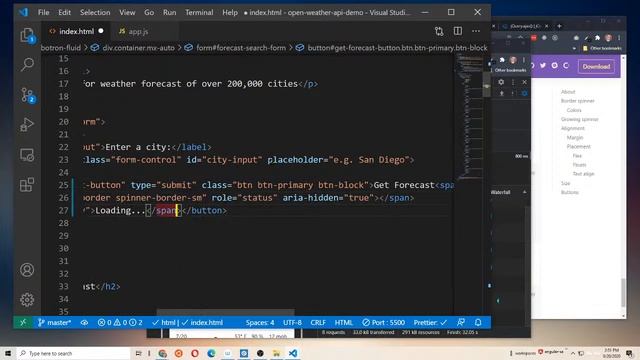
Task: Click the editor minimap preview
Action: pos(468,118)
